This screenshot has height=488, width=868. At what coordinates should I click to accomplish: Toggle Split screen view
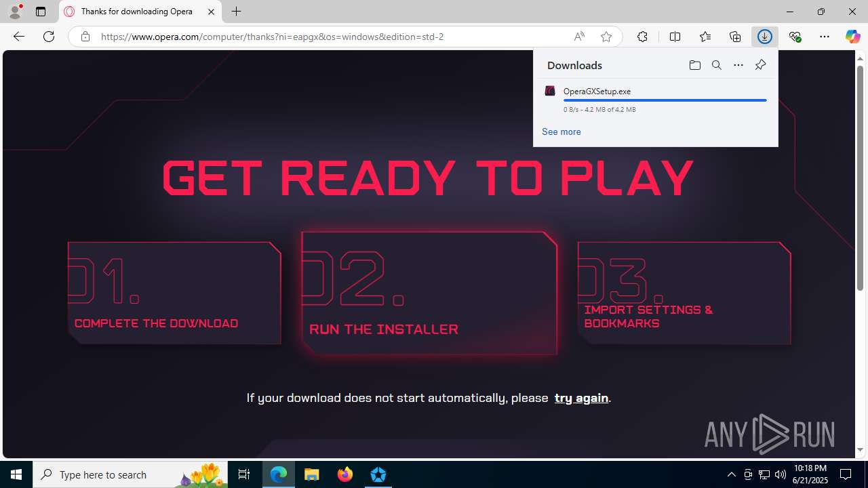tap(675, 37)
